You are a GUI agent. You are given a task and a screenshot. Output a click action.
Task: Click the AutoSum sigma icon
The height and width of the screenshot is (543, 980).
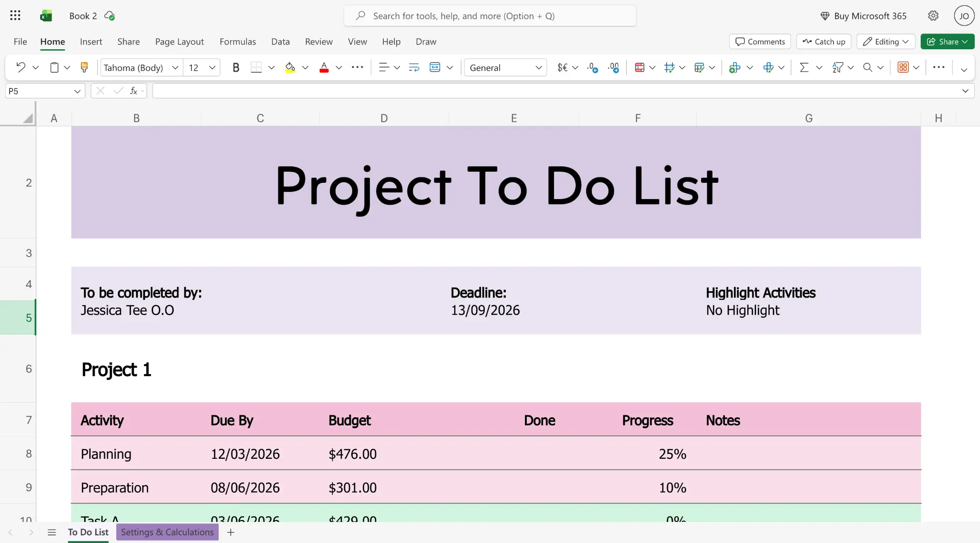(x=804, y=67)
